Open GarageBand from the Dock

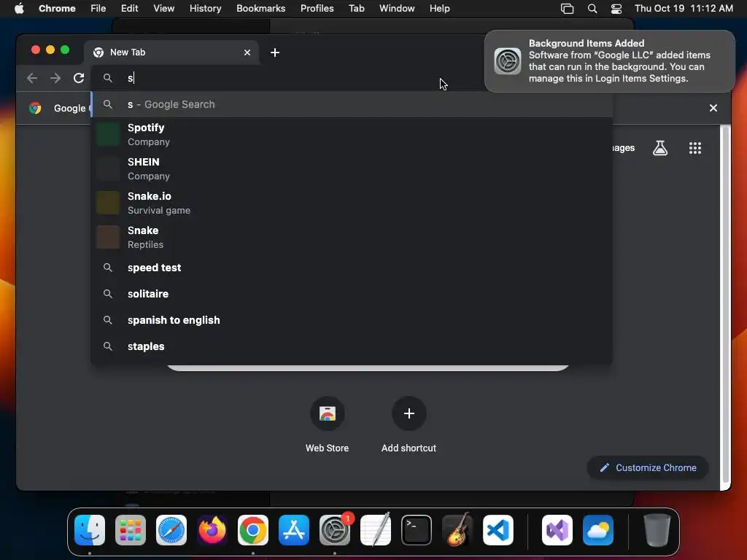point(457,530)
